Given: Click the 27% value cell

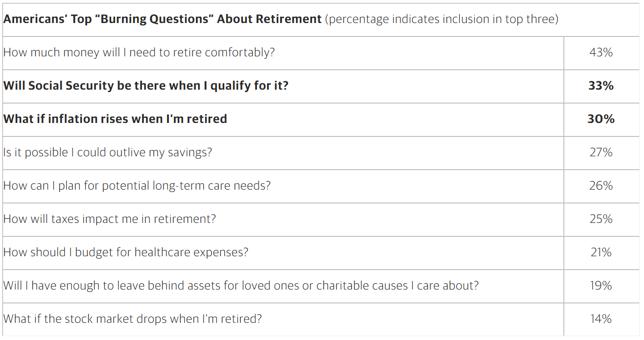Looking at the screenshot, I should point(601,152).
